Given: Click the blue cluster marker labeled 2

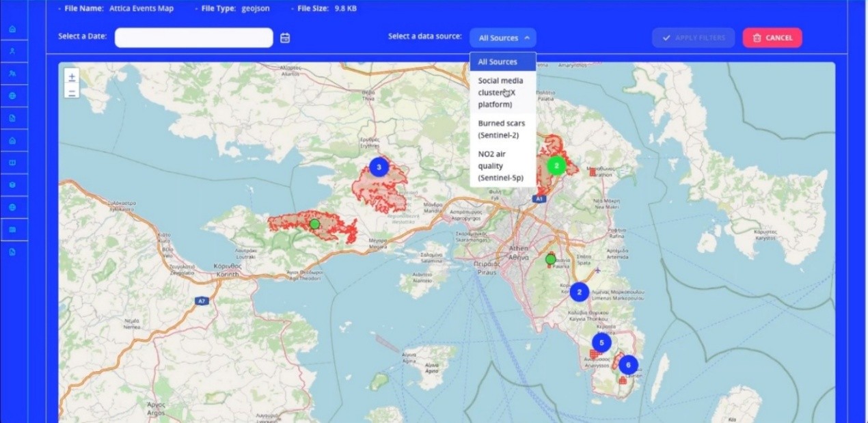Looking at the screenshot, I should (x=579, y=292).
